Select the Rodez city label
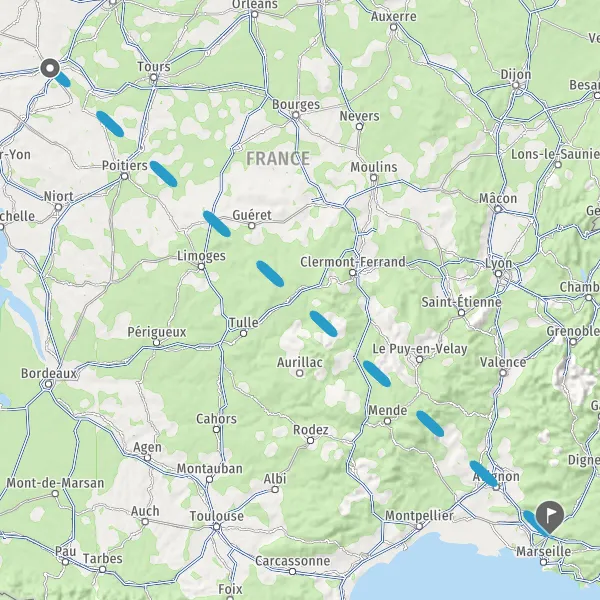This screenshot has height=600, width=600. click(311, 430)
